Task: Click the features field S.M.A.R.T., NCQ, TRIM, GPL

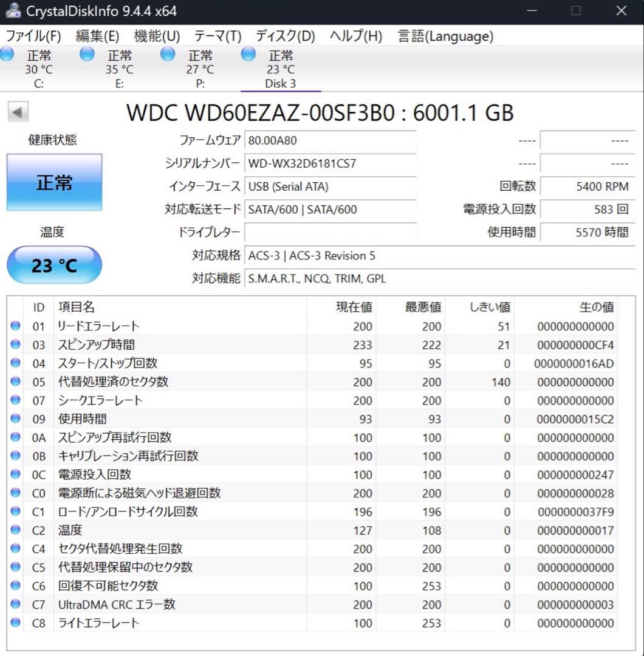Action: pyautogui.click(x=440, y=278)
